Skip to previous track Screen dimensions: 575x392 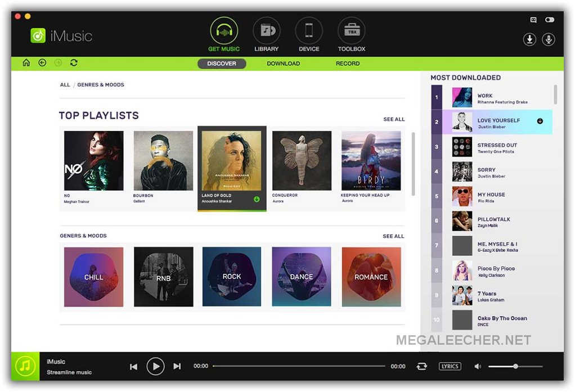[133, 366]
